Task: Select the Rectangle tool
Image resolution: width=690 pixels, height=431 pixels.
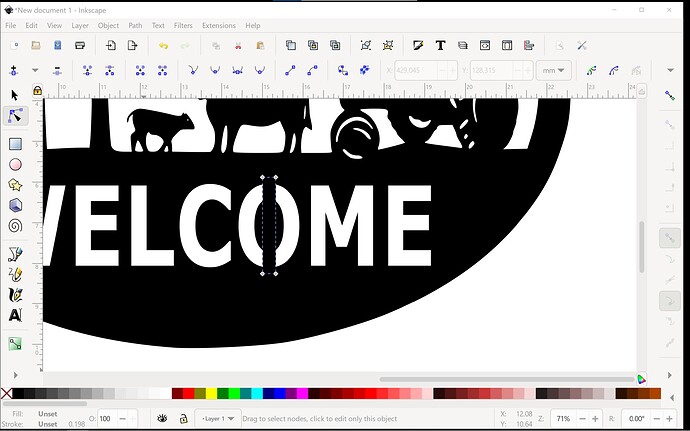Action: (x=15, y=144)
